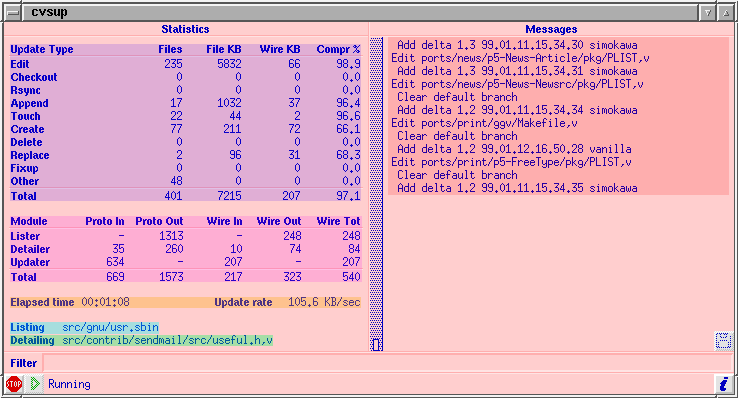This screenshot has height=398, width=738.
Task: Click the Listing path src/gnu/usr.sbin
Action: click(110, 327)
